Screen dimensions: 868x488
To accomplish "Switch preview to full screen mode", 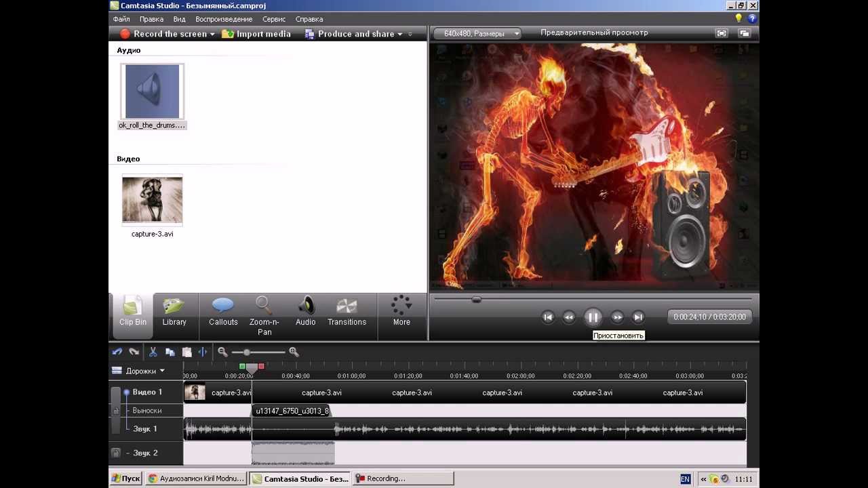I will (x=722, y=33).
